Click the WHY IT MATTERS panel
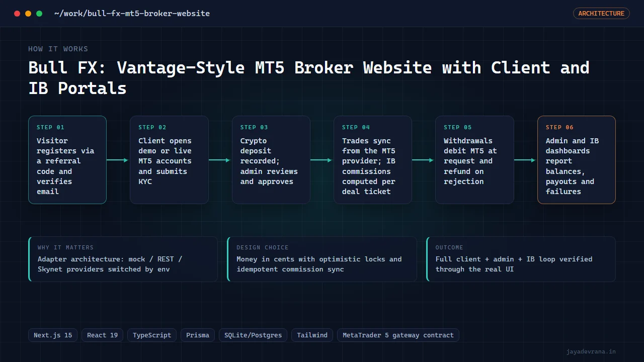Screen dimensions: 644x362 [x=123, y=259]
